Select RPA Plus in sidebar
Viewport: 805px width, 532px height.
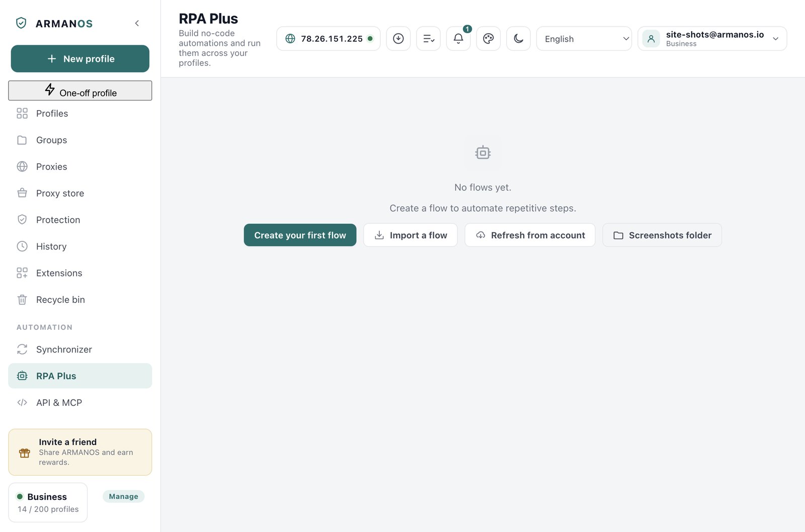point(80,376)
